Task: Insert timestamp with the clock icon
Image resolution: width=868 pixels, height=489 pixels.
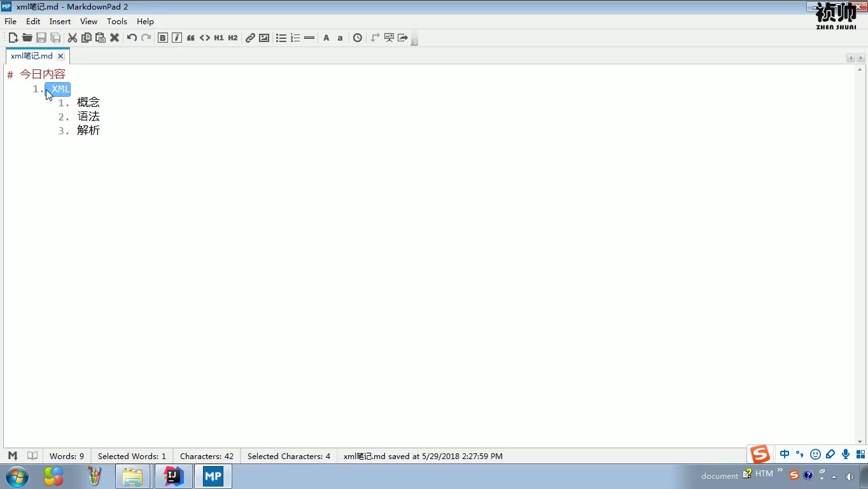Action: pos(358,38)
